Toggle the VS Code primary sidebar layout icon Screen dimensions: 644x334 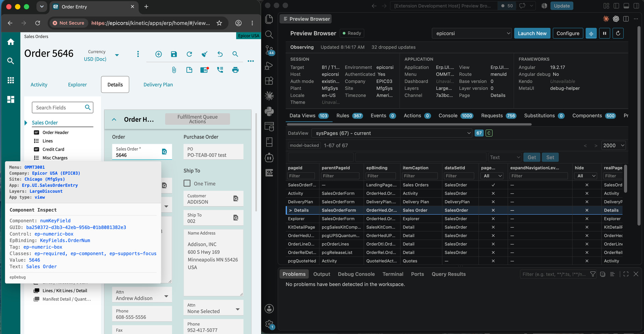coord(616,6)
